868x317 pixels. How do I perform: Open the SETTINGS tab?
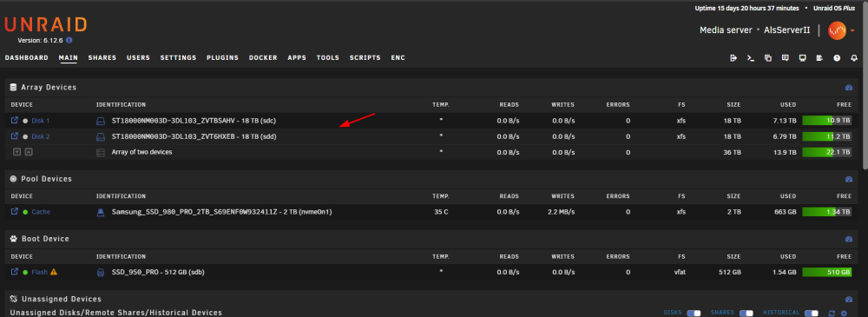pyautogui.click(x=178, y=57)
